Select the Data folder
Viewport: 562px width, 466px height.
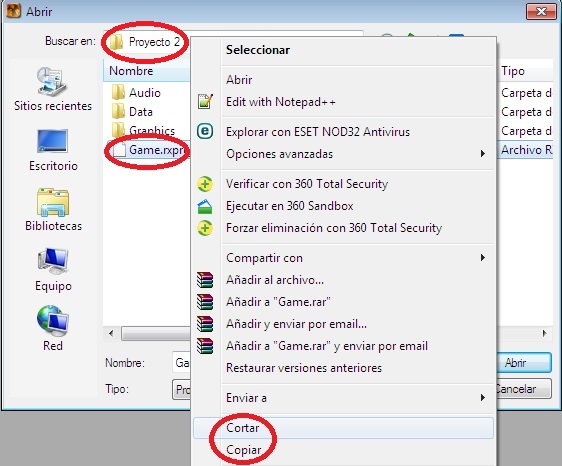[x=132, y=112]
